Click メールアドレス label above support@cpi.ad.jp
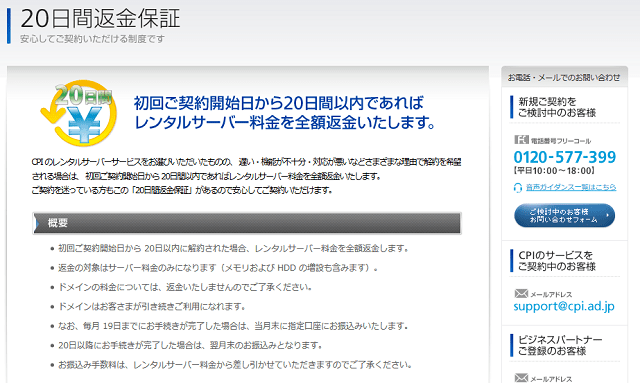The height and width of the screenshot is (383, 640). (551, 294)
